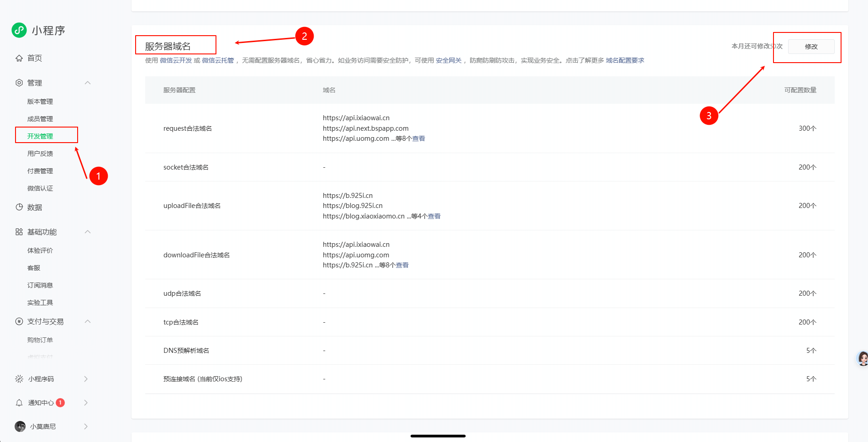Click the 支付与交易 yen icon
This screenshot has width=868, height=442.
click(x=19, y=321)
